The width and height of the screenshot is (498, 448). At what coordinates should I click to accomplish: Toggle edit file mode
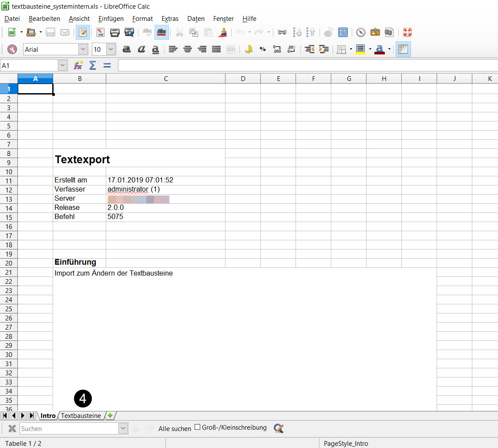tap(83, 32)
